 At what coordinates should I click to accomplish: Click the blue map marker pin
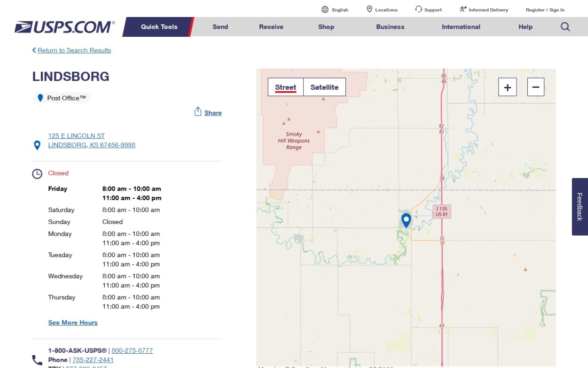pos(406,220)
